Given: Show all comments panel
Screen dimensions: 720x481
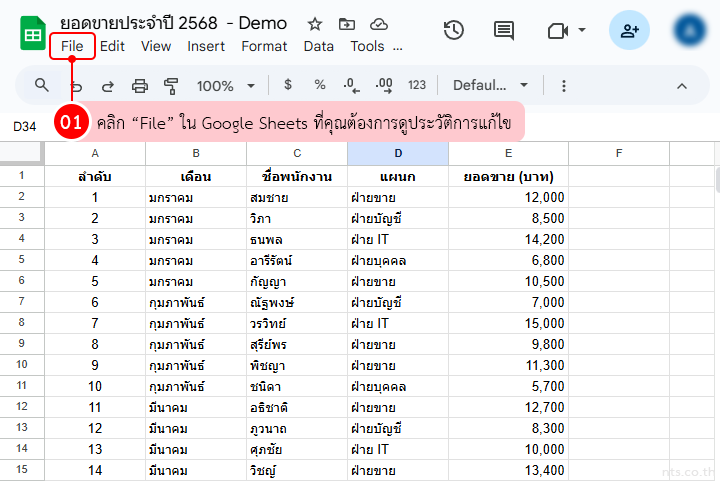Looking at the screenshot, I should coord(505,30).
